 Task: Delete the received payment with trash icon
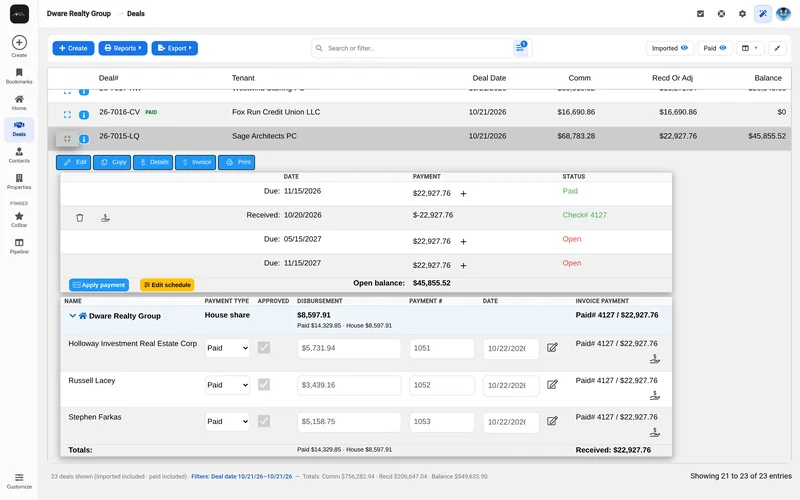click(x=80, y=218)
